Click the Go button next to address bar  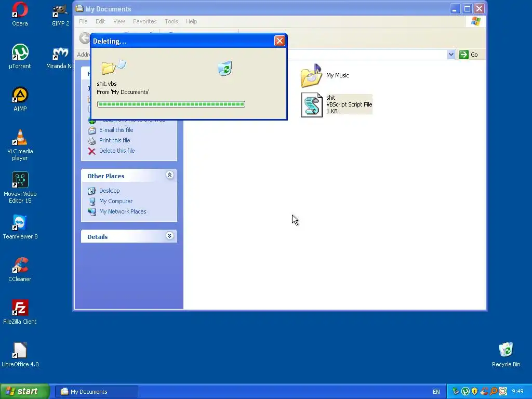tap(469, 55)
